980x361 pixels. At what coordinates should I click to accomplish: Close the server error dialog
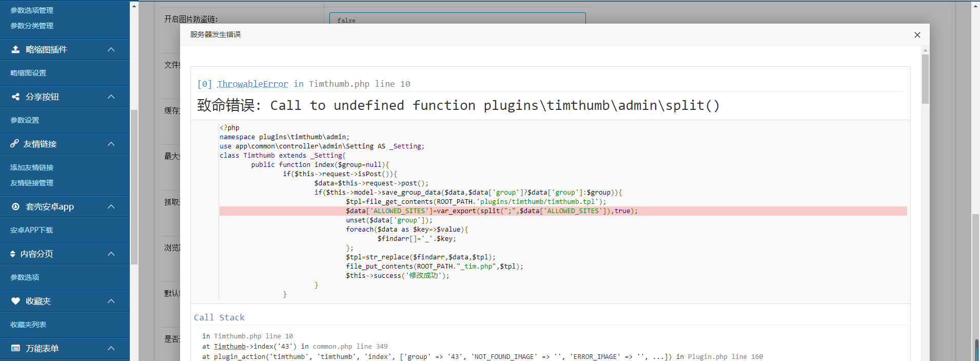[917, 35]
